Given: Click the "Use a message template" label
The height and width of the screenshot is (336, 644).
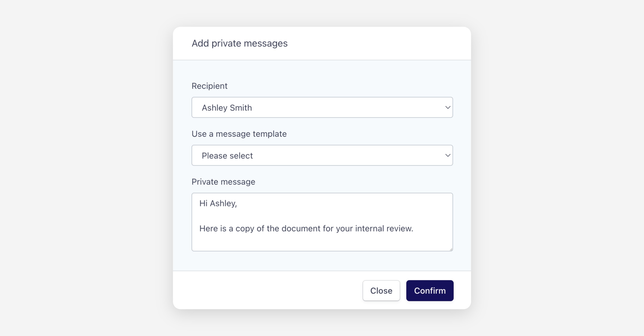Looking at the screenshot, I should click(239, 134).
